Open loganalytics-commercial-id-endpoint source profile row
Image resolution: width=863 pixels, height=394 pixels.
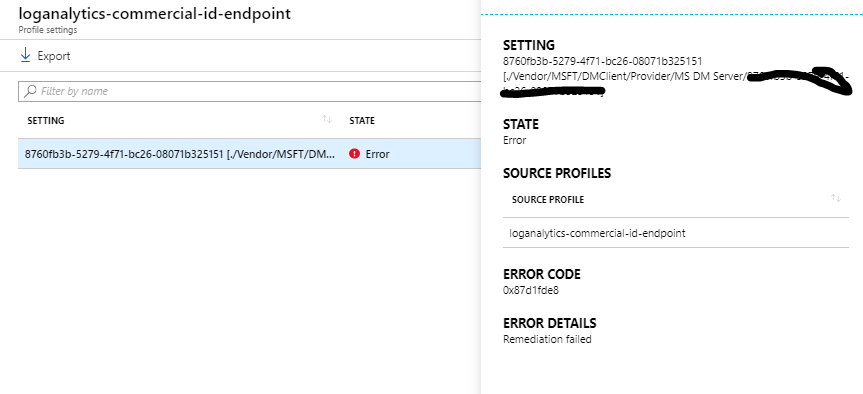pos(676,233)
